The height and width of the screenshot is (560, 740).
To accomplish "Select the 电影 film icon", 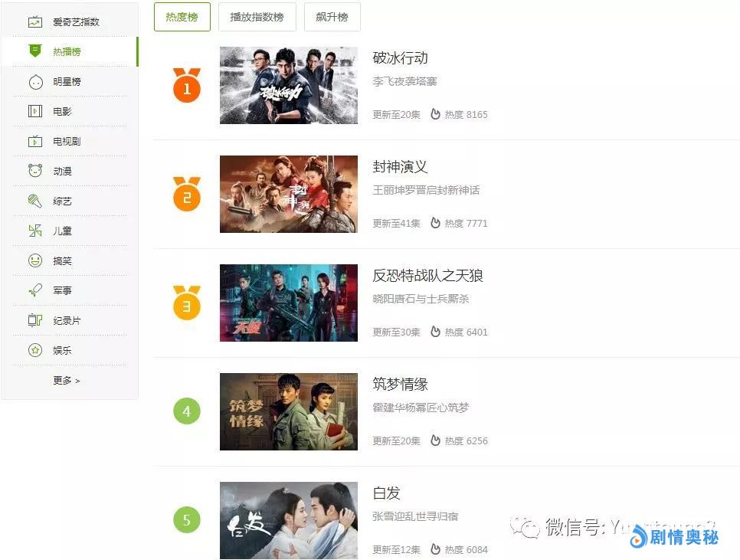I will (35, 111).
